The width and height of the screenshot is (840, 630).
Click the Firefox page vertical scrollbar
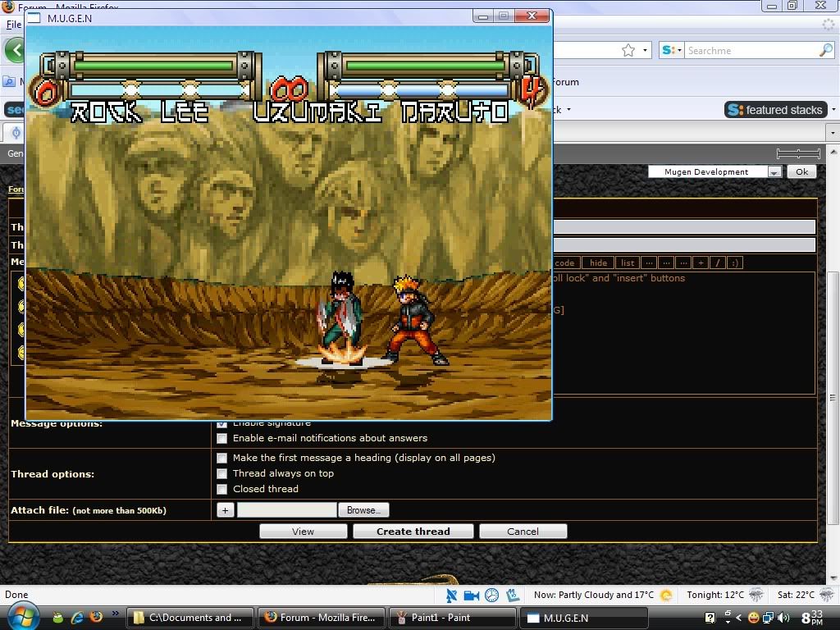coord(833,397)
